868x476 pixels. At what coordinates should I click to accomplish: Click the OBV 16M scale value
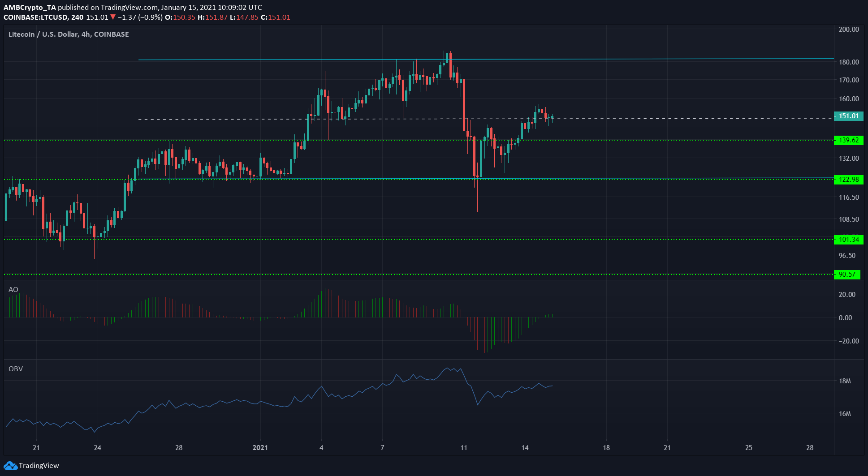coord(845,414)
